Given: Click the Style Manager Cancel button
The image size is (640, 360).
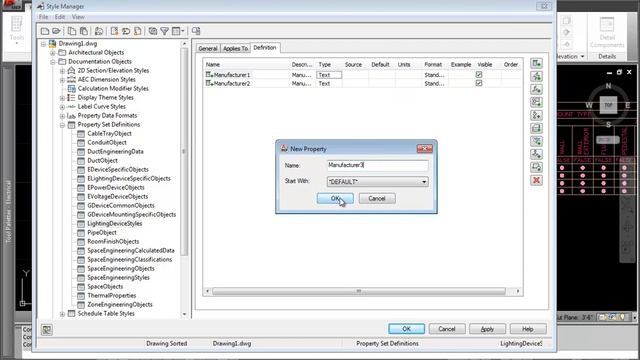Looking at the screenshot, I should 447,329.
